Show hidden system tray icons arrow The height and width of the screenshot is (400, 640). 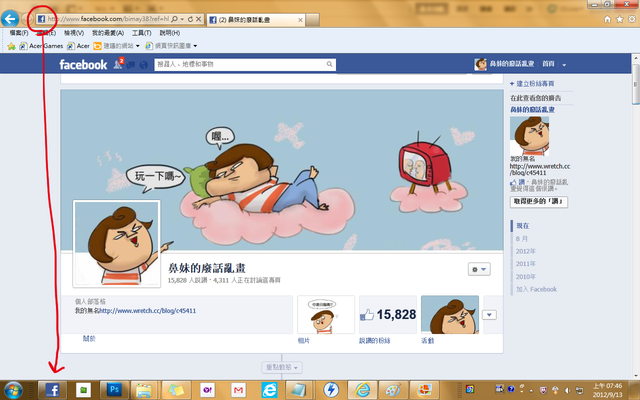(x=531, y=391)
